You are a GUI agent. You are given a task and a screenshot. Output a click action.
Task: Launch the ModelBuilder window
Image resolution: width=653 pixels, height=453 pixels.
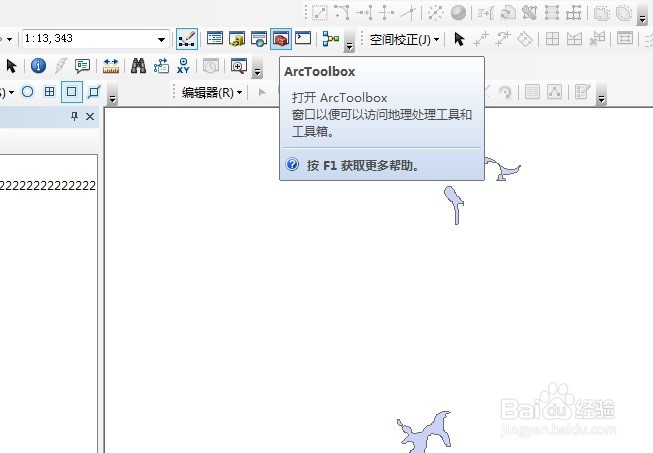pyautogui.click(x=331, y=39)
